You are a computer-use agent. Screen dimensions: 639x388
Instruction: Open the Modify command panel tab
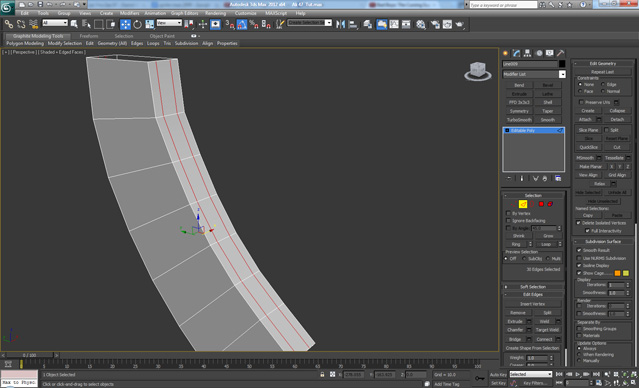(516, 53)
